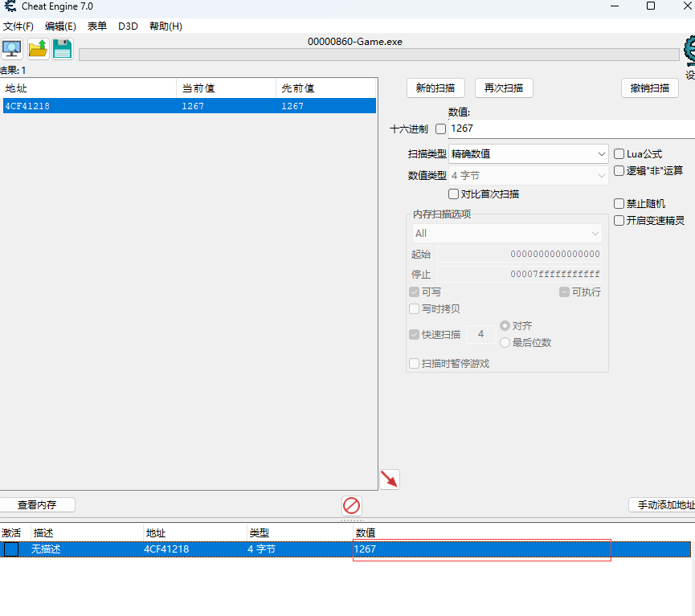Open the 扫描类型 dropdown showing 精确数值
This screenshot has height=616, width=695.
pyautogui.click(x=529, y=153)
